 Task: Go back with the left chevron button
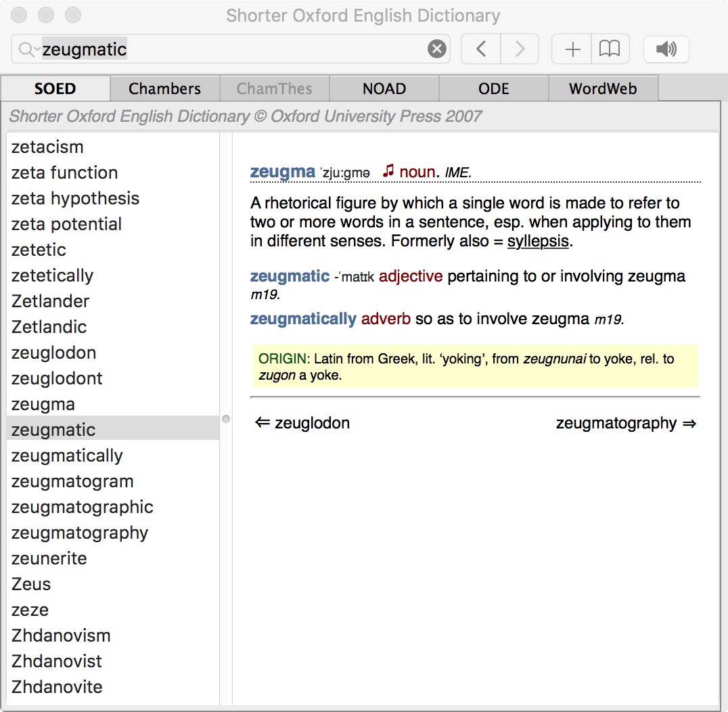tap(481, 49)
